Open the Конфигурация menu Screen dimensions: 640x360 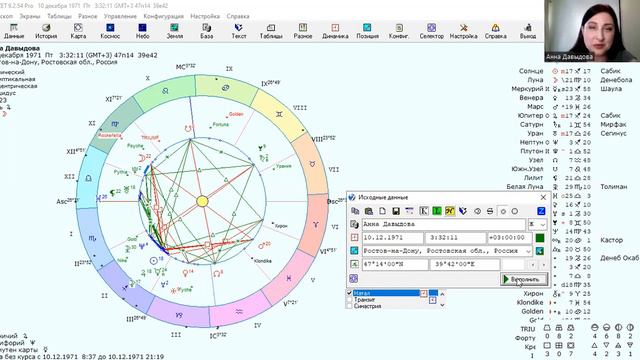(x=163, y=16)
